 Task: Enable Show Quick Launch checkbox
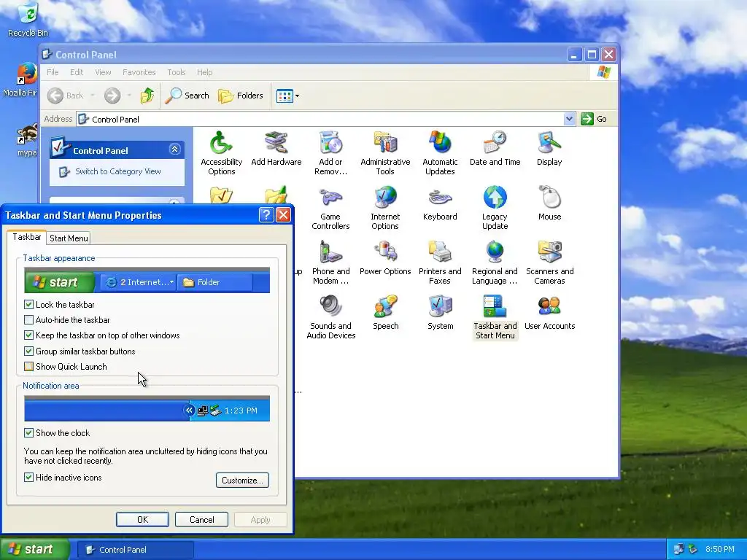(28, 367)
